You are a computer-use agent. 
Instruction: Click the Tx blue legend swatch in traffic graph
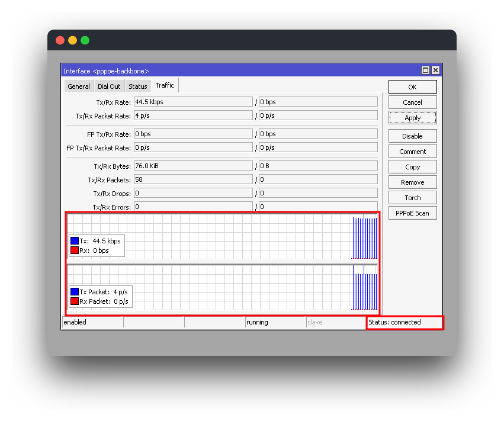74,240
